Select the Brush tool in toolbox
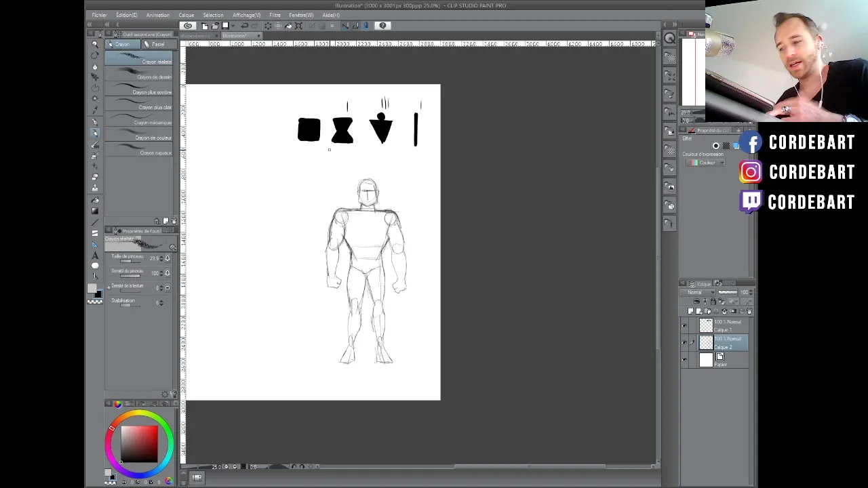This screenshot has height=488, width=868. point(94,144)
